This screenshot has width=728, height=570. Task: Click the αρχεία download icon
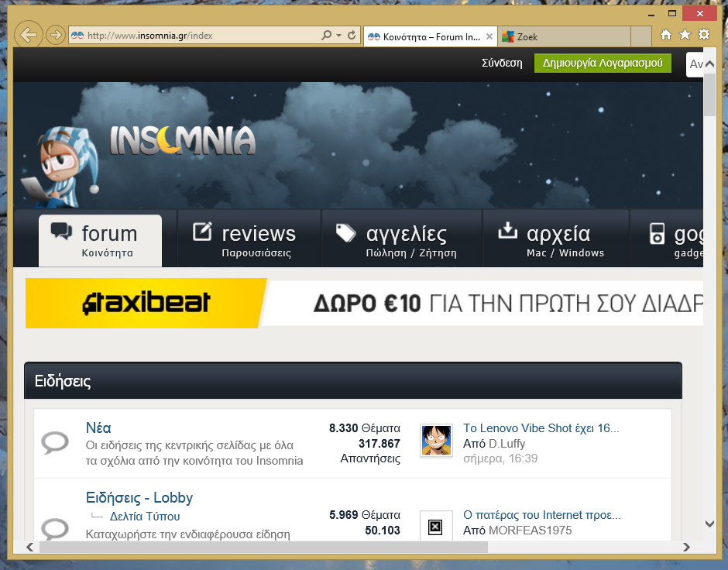tap(507, 230)
